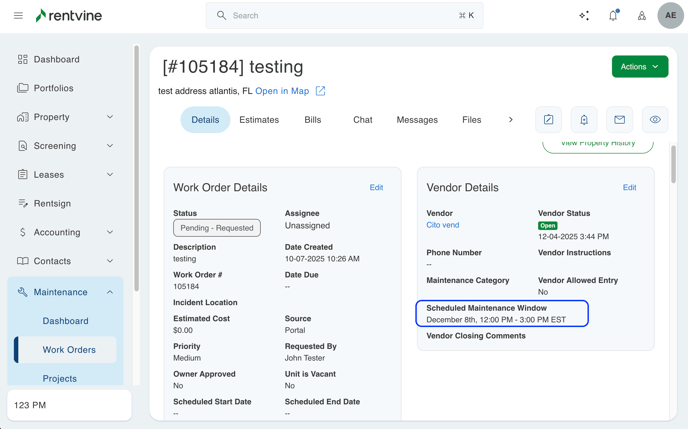
Task: Click the AE user avatar
Action: point(670,16)
